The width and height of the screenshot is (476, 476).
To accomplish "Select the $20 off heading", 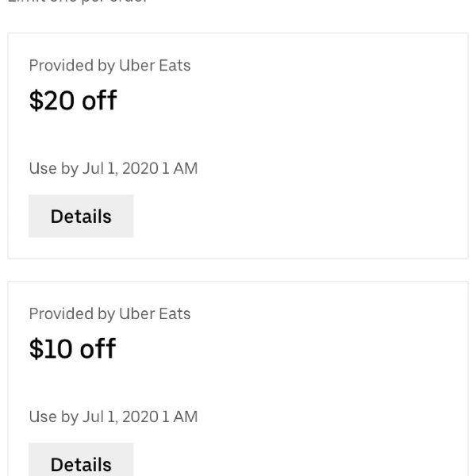I will coord(73,100).
